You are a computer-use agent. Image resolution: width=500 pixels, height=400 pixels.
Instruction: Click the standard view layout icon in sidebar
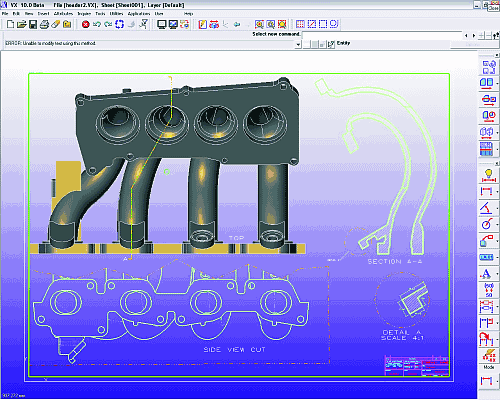click(489, 67)
